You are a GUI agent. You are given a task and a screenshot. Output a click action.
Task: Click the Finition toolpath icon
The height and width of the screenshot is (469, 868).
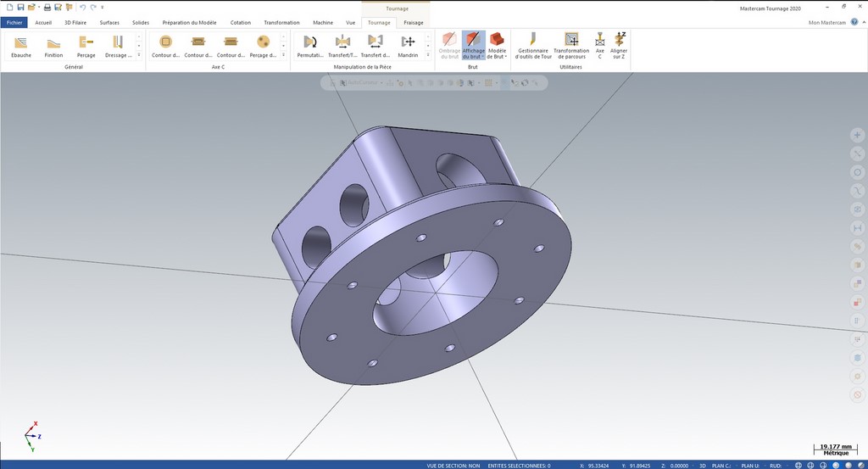point(53,45)
